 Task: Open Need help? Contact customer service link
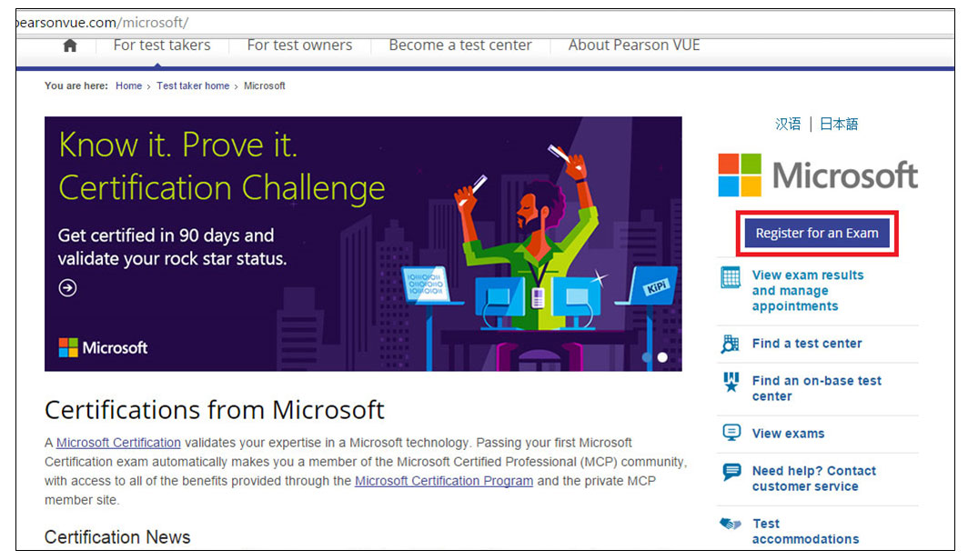pos(813,478)
